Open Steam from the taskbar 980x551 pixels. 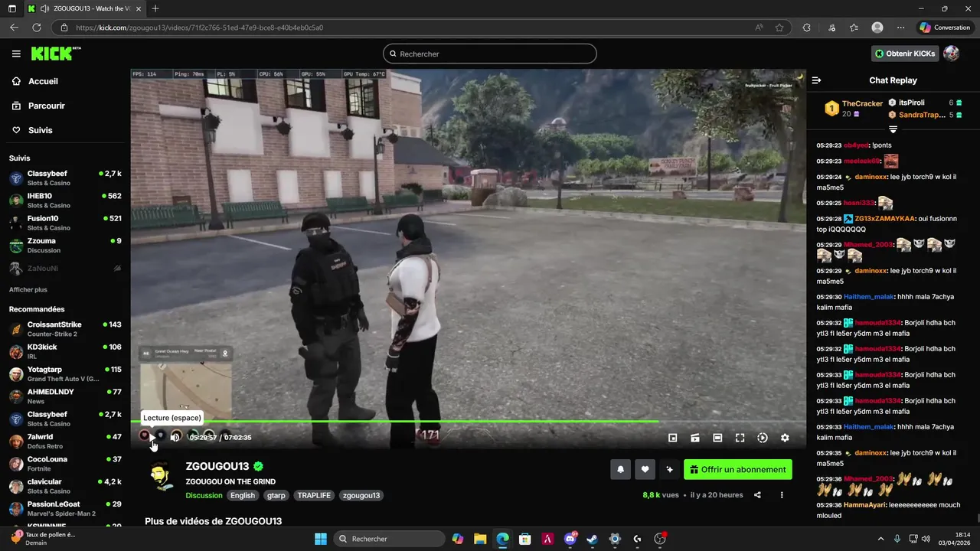(x=592, y=539)
